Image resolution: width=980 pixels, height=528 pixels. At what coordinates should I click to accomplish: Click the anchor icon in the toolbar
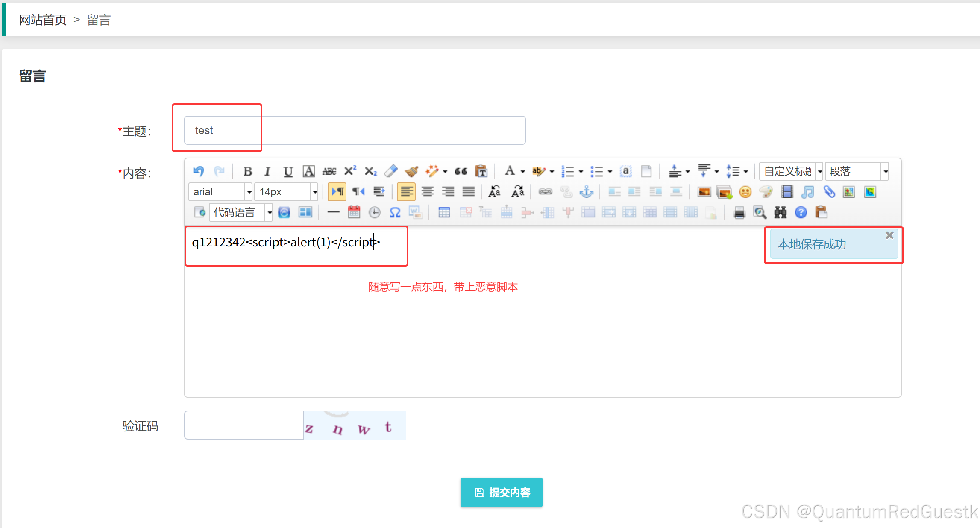click(587, 192)
